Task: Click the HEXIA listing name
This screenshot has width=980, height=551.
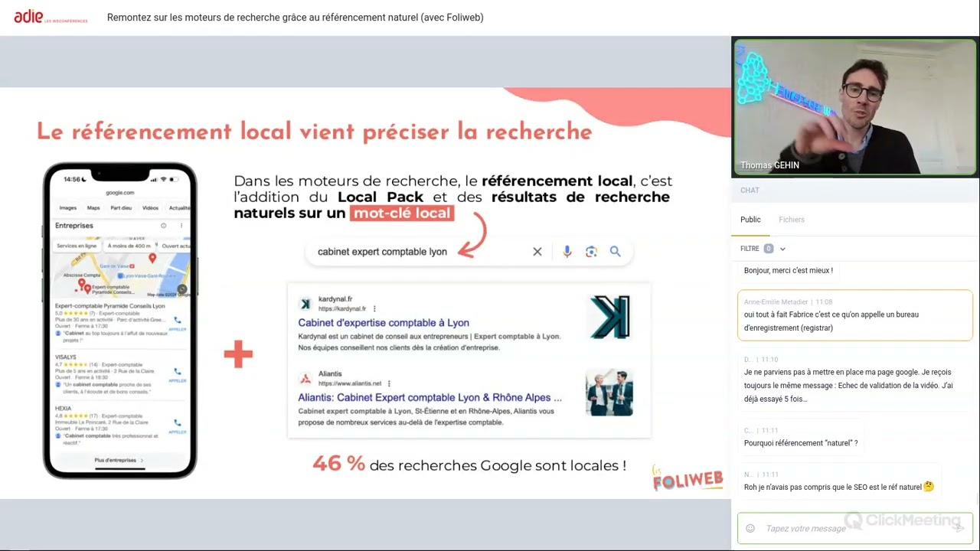Action: click(64, 409)
